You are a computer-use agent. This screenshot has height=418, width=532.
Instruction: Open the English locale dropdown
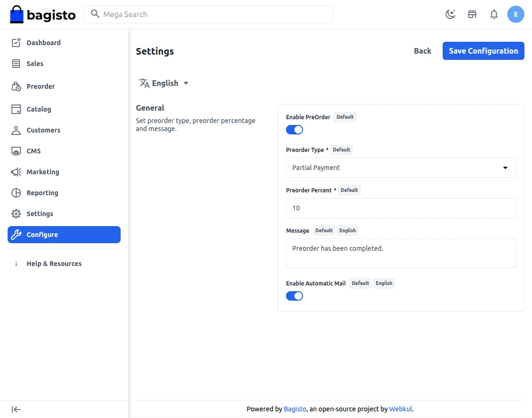pos(164,83)
